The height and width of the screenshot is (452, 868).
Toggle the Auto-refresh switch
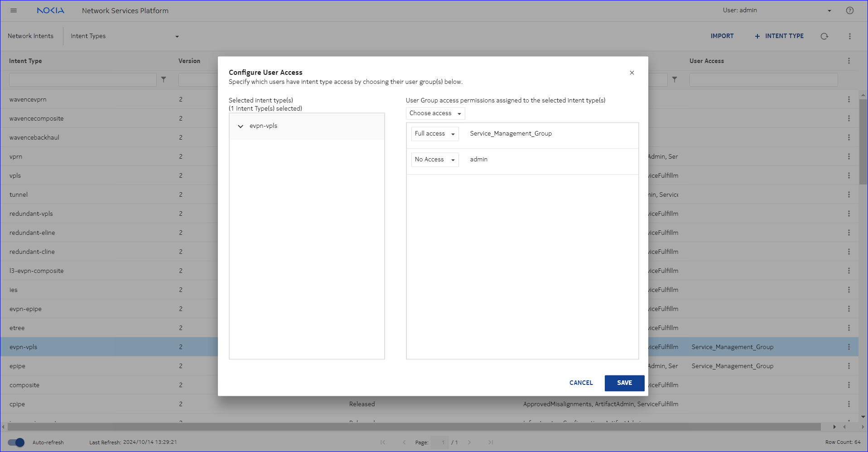click(16, 442)
